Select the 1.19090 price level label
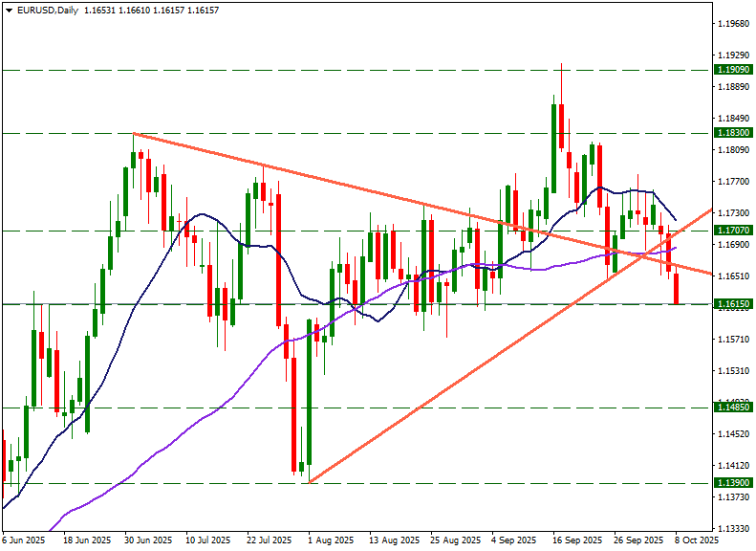This screenshot has width=756, height=551. 733,70
